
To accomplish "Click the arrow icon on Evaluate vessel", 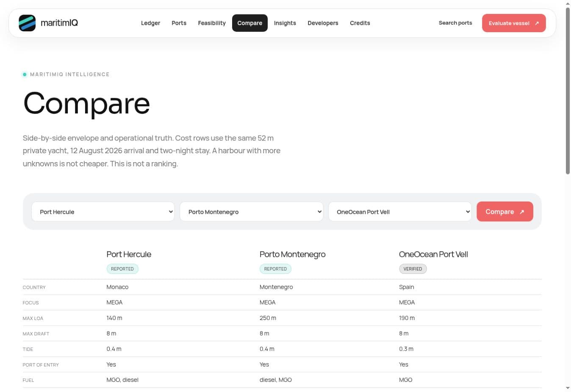I will coord(537,23).
